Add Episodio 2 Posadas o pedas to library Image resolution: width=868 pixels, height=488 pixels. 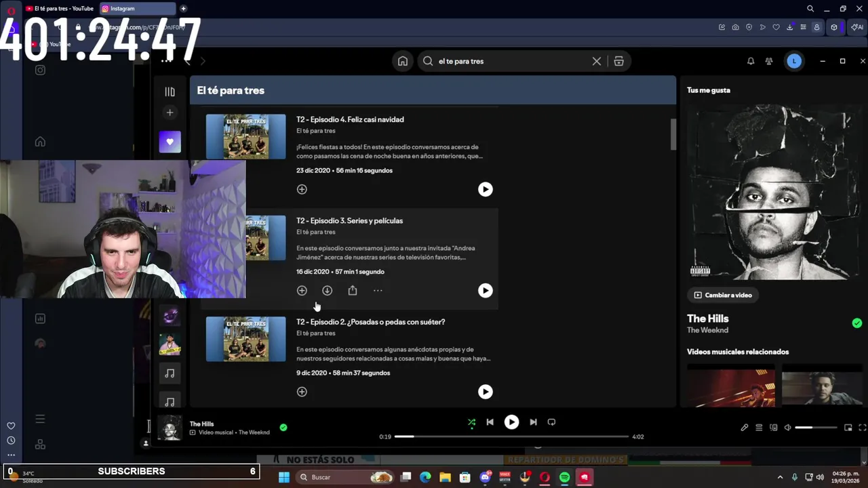click(302, 392)
